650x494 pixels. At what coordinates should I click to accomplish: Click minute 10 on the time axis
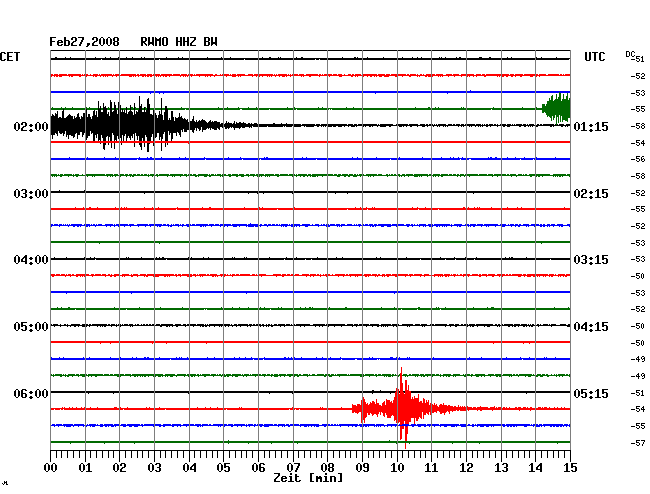click(x=397, y=467)
